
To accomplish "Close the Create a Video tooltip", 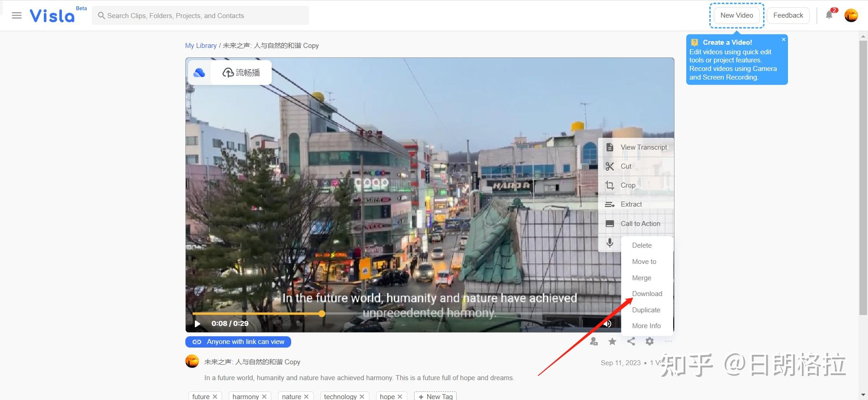I will coord(783,40).
